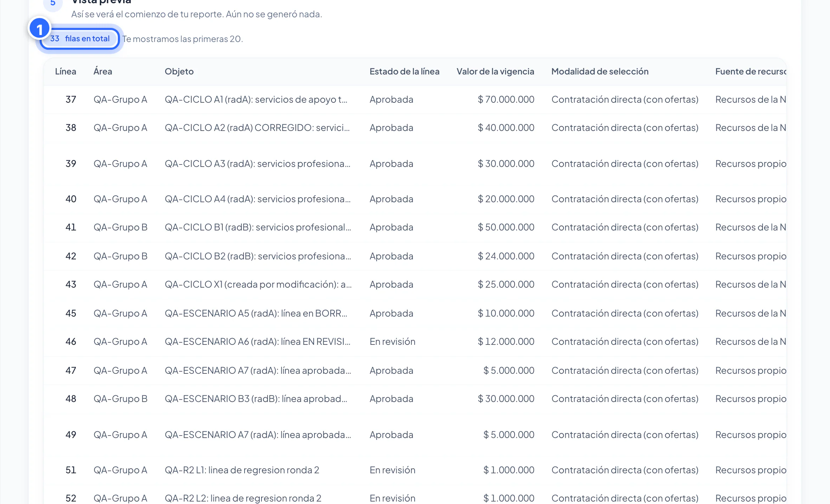
Task: Click 'QA-R2 L2: linea de regresion ronda 2'
Action: pyautogui.click(x=243, y=498)
